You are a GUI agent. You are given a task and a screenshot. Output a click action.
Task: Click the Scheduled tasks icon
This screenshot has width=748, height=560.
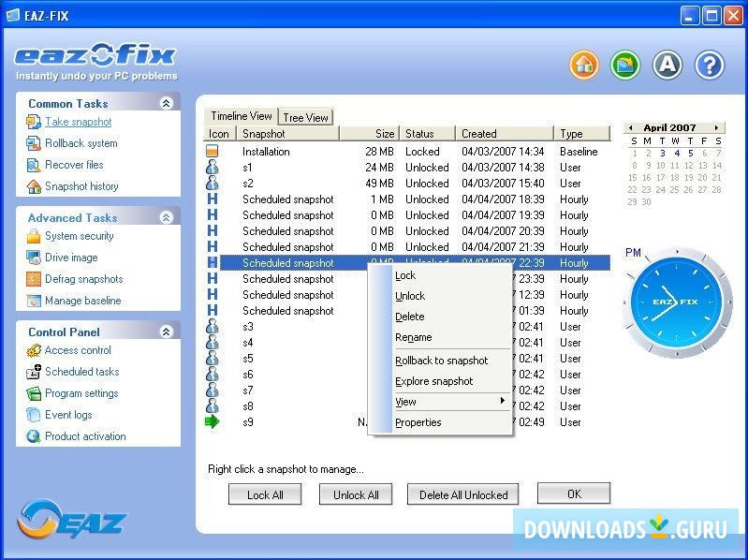tap(34, 372)
